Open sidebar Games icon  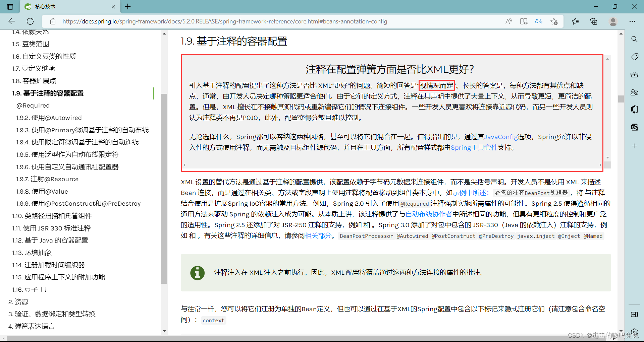(634, 92)
